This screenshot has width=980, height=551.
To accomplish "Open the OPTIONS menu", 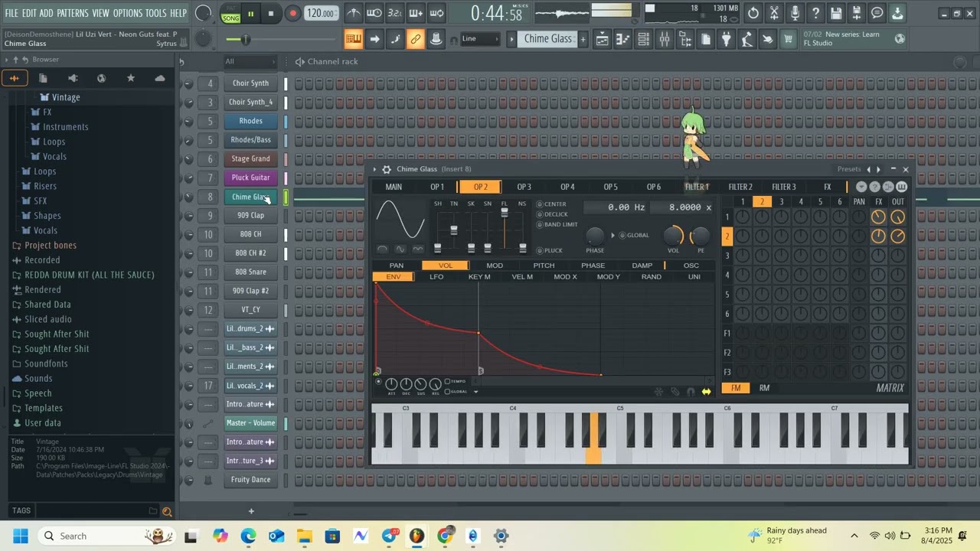I will [127, 13].
